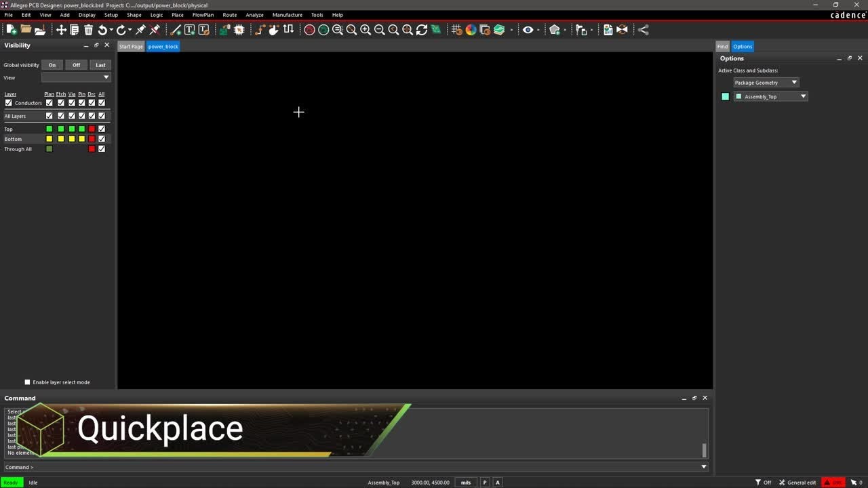The height and width of the screenshot is (488, 868).
Task: Select the Slide route tool
Action: point(274,30)
